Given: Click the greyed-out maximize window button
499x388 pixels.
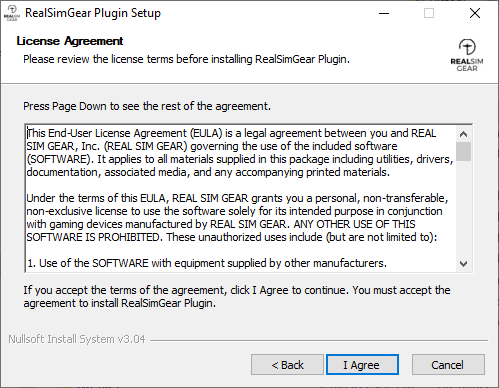Looking at the screenshot, I should point(429,13).
